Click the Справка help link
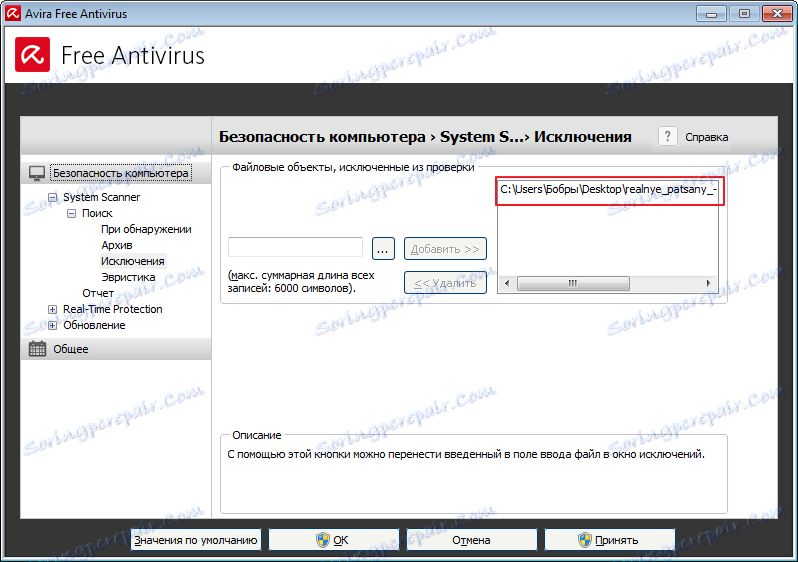The height and width of the screenshot is (562, 798). coord(706,137)
